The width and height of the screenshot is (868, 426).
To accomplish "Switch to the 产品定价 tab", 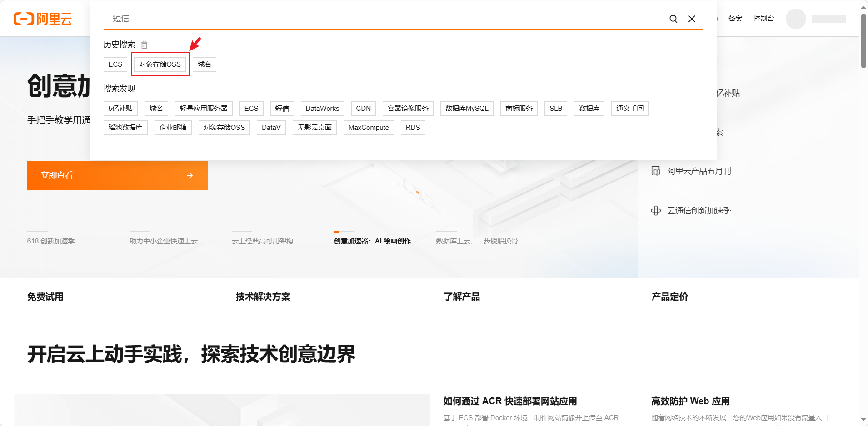I will coord(669,297).
